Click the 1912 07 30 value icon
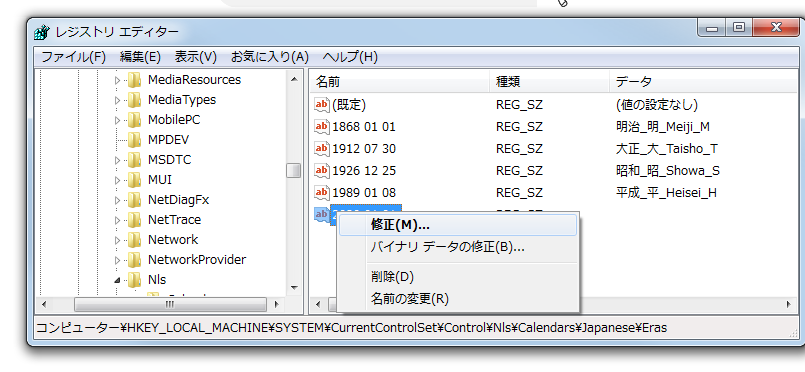The width and height of the screenshot is (805, 372). 322,149
